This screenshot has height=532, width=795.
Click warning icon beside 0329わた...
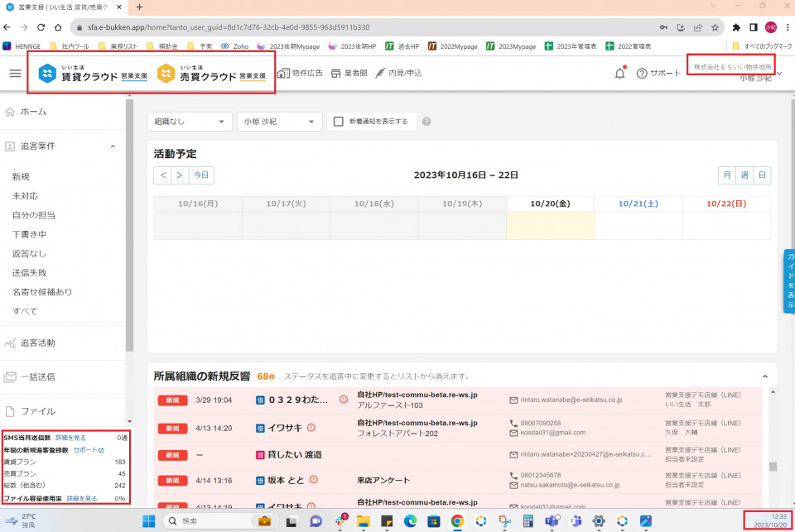343,400
